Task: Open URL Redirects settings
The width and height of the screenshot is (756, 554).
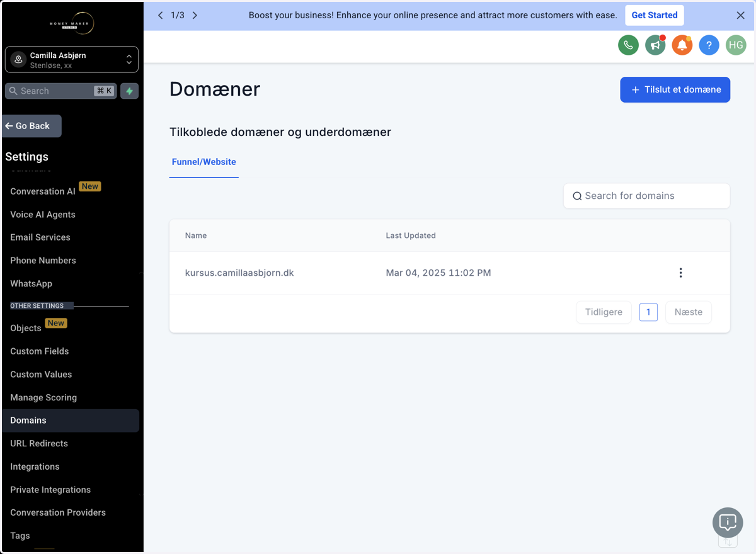Action: click(39, 444)
